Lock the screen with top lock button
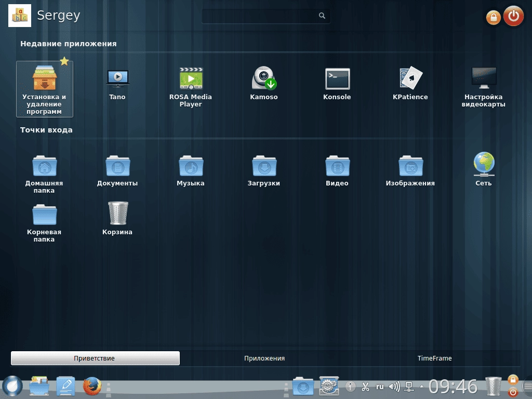Screen dimensions: 532x399 (x=494, y=17)
